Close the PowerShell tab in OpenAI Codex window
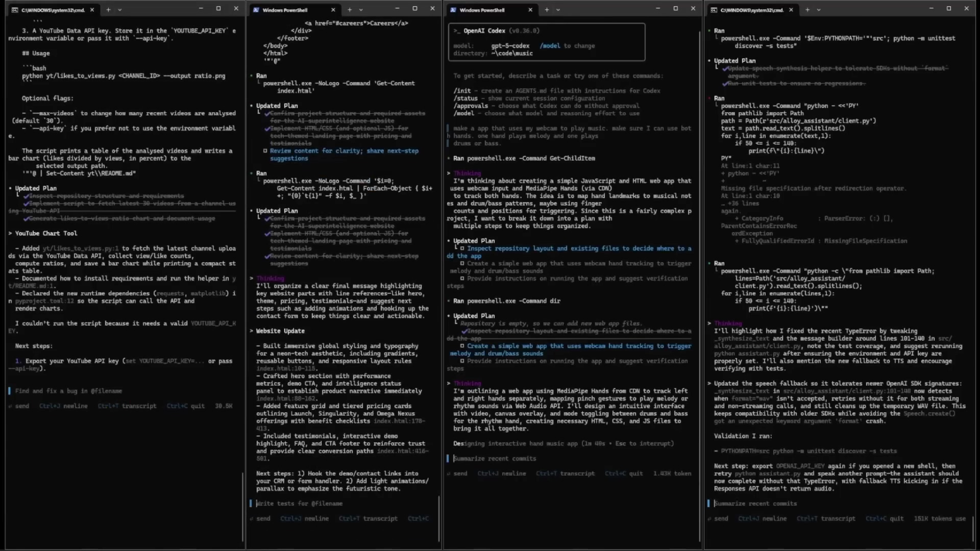Viewport: 980px width, 551px height. [530, 10]
